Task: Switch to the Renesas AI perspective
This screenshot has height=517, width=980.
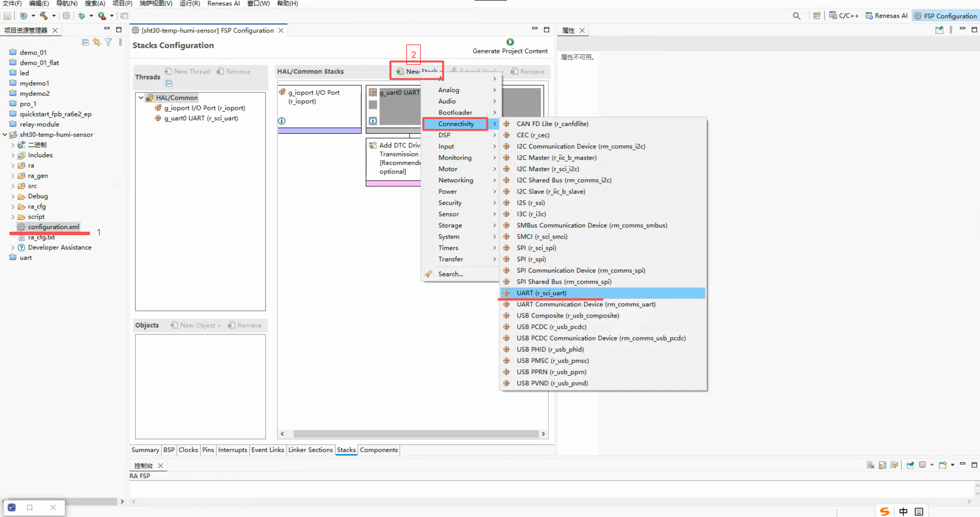Action: click(886, 15)
